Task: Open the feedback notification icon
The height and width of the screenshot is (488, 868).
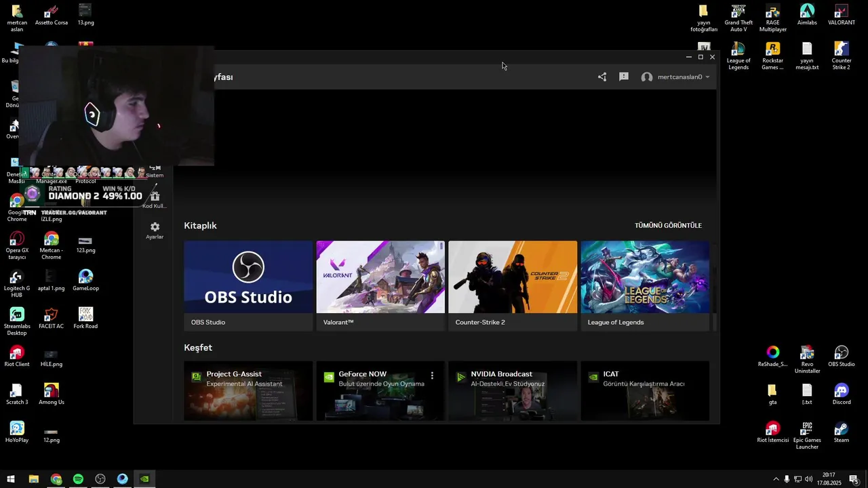Action: pyautogui.click(x=624, y=77)
